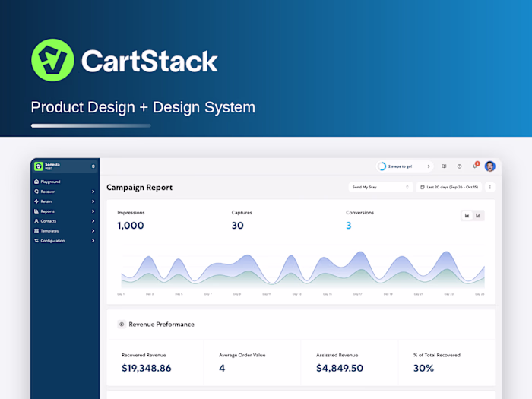Open the three-dot more options menu
Viewport: 532px width, 399px height.
coord(490,187)
